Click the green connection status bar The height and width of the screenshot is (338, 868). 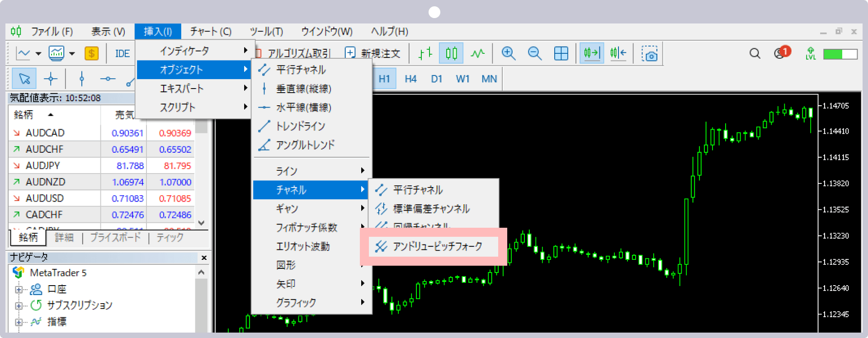point(840,54)
